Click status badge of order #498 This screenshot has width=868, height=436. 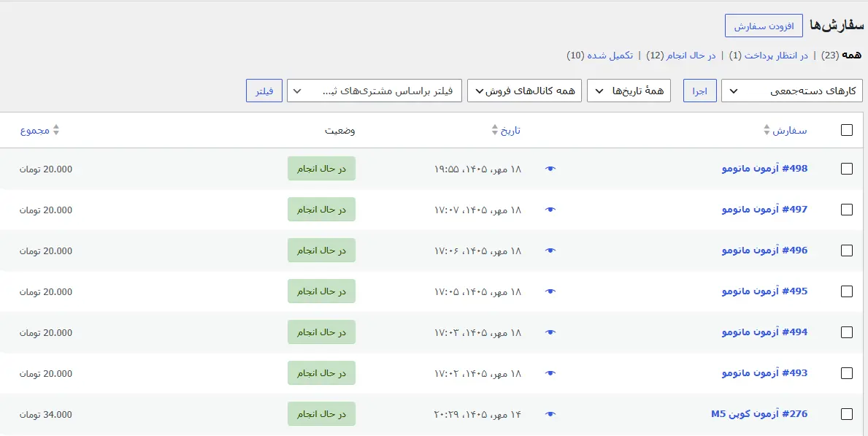click(x=321, y=169)
